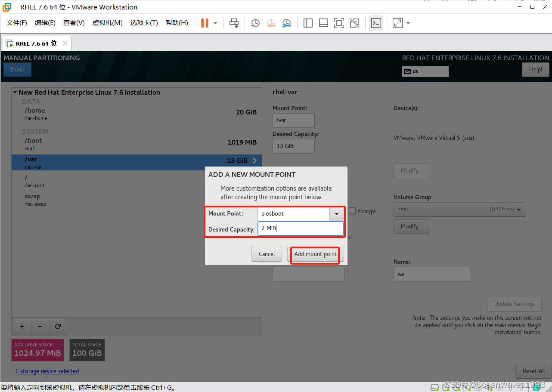Select the /boot partition row

click(136, 144)
